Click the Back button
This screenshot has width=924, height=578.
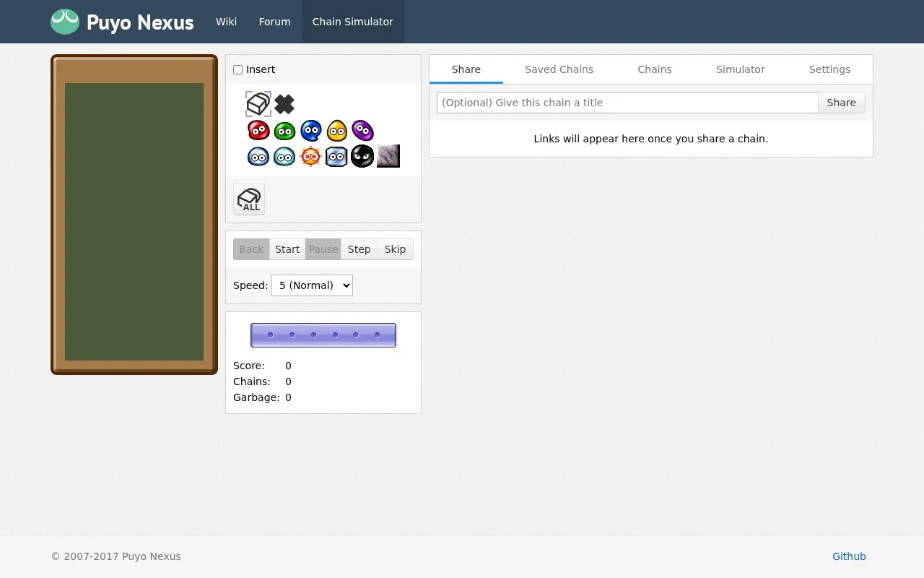(x=251, y=249)
